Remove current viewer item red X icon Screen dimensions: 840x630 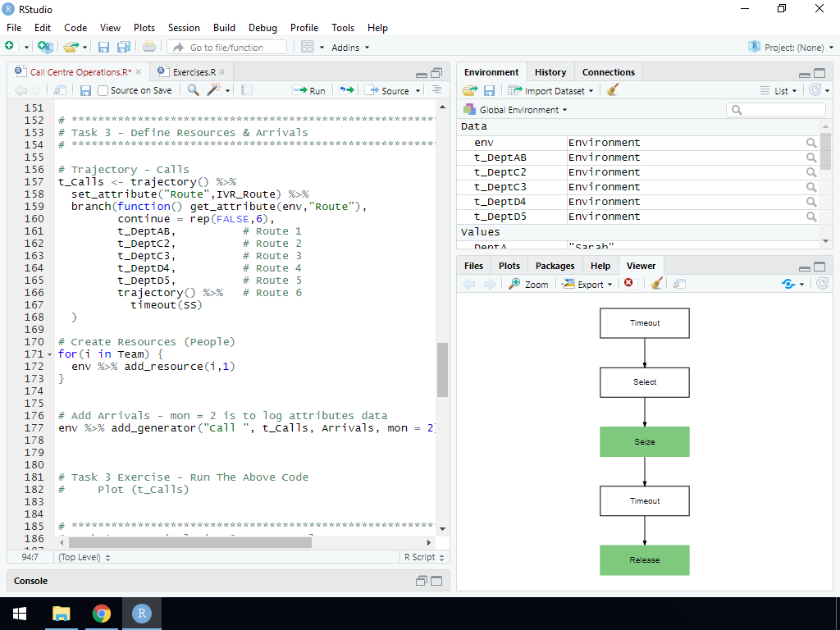[x=629, y=284]
